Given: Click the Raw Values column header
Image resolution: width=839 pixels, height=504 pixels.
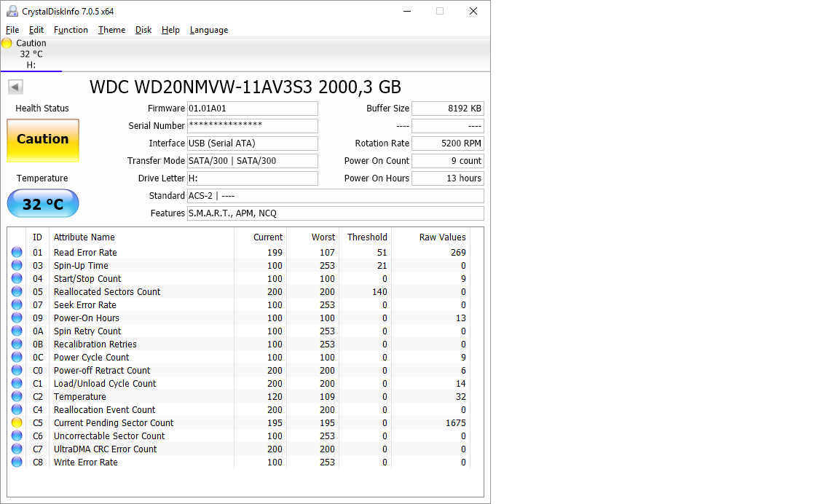Looking at the screenshot, I should 431,237.
